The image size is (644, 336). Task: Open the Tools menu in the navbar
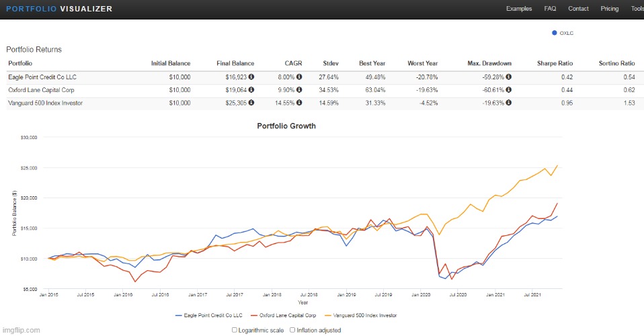coord(637,9)
